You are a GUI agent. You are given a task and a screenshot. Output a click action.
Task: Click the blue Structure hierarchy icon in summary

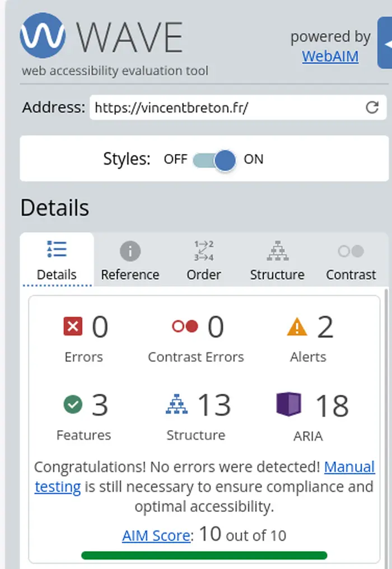coord(177,404)
